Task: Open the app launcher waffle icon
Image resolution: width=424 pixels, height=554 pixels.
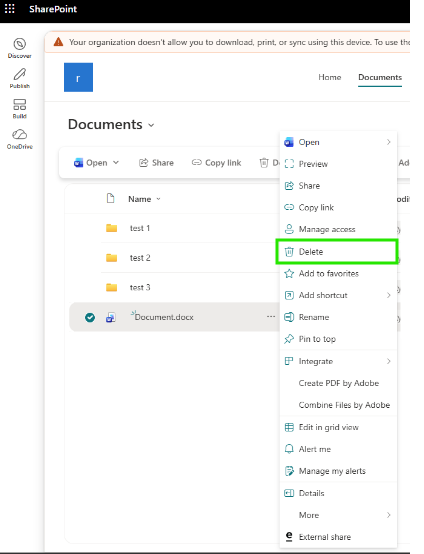Action: point(10,8)
